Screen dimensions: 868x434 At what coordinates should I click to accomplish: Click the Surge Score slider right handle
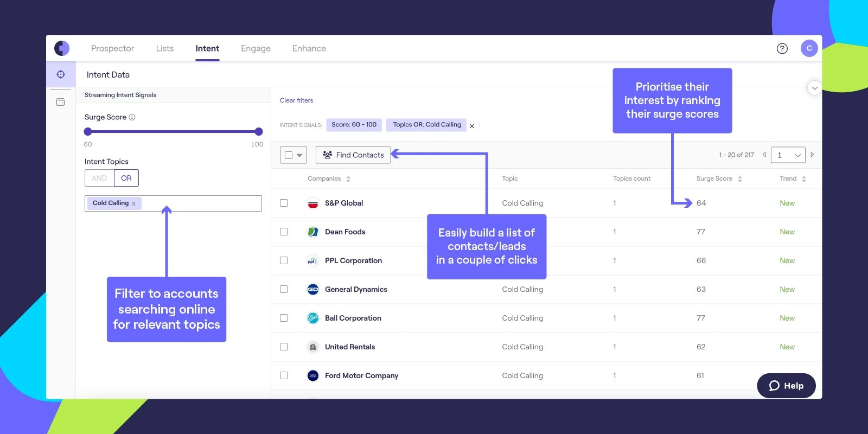259,131
